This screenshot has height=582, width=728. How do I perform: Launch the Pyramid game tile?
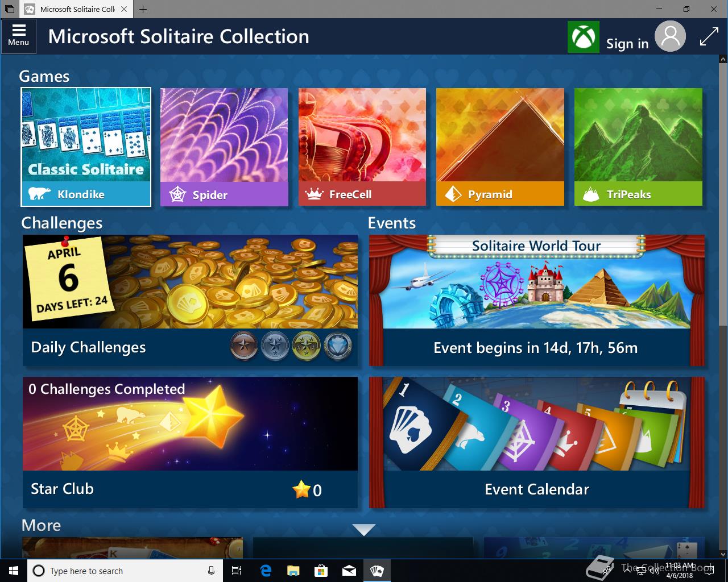[500, 147]
